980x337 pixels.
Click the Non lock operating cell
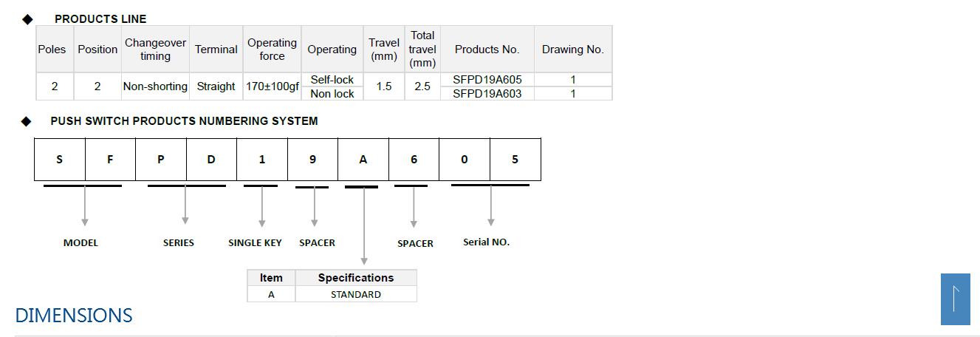coord(332,94)
